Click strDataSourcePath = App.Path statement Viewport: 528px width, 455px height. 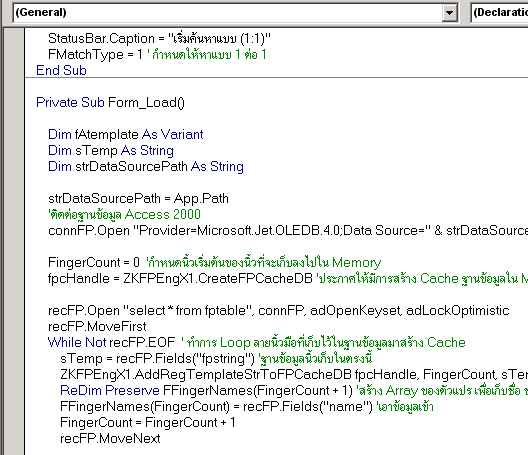click(x=138, y=198)
